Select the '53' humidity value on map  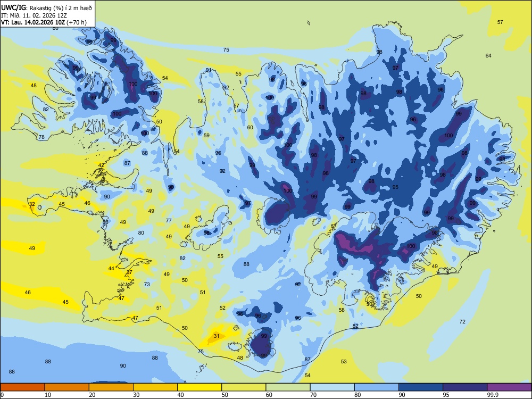(344, 361)
